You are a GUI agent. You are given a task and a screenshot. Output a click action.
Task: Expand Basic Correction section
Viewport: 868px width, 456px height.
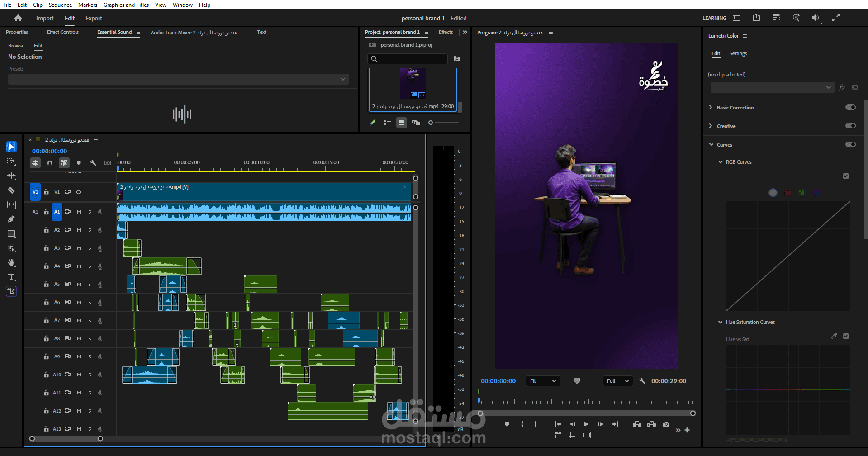point(711,107)
